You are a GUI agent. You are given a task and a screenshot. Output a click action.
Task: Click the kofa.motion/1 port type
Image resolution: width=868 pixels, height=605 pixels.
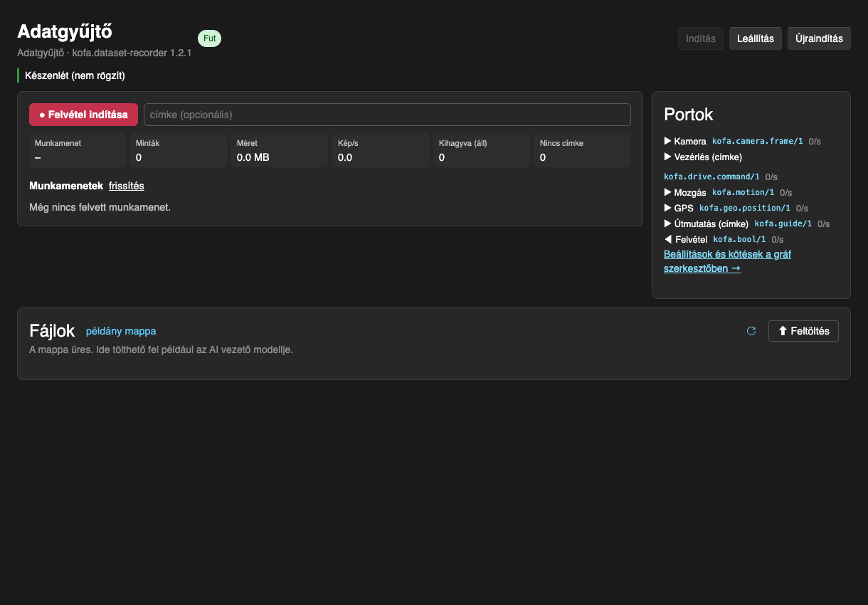pyautogui.click(x=743, y=192)
